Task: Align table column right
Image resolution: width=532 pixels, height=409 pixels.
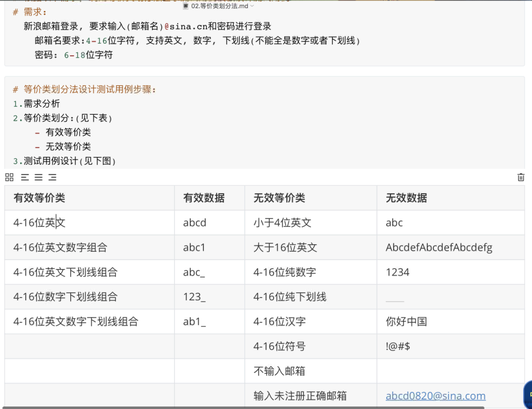Action: (x=52, y=177)
